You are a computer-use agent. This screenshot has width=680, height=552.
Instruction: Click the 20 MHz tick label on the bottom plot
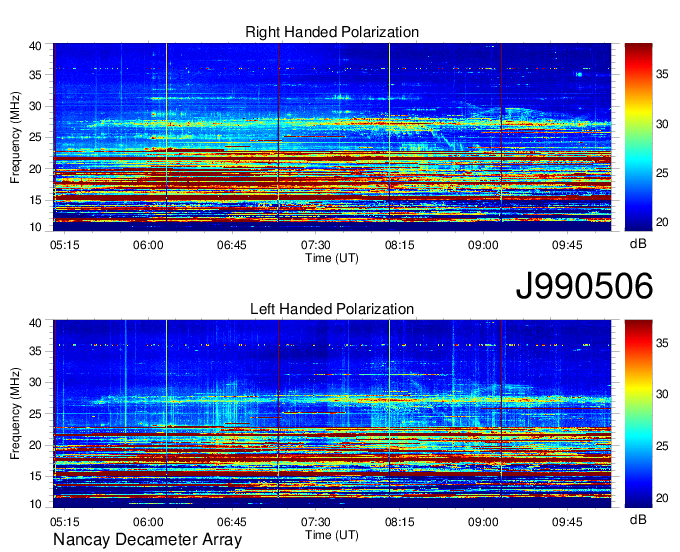(x=36, y=445)
